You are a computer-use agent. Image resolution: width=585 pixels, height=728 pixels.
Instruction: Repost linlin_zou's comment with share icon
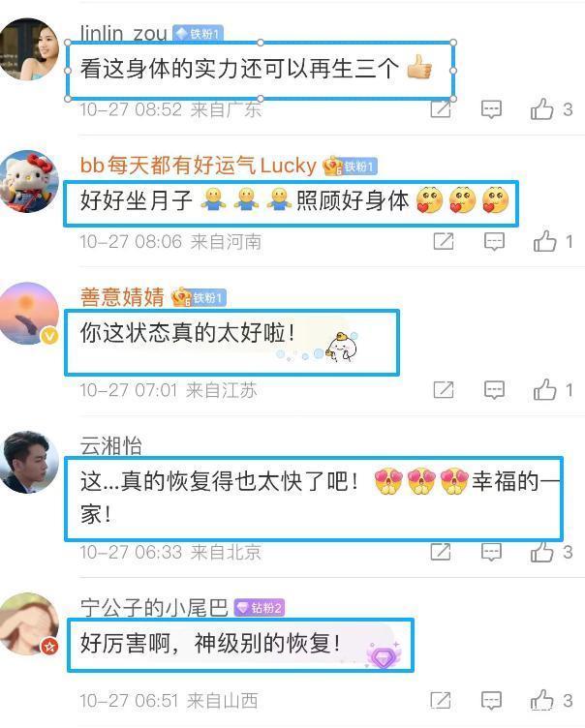[x=441, y=109]
